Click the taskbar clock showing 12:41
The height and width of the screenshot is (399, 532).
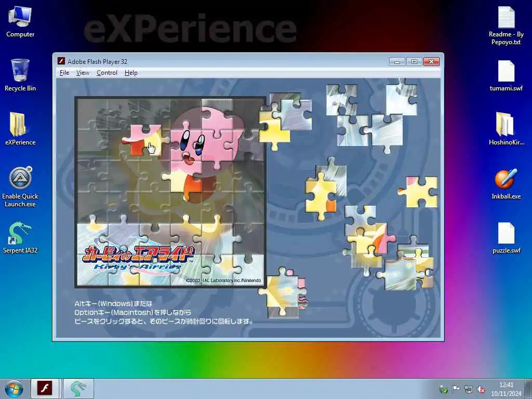tap(506, 389)
